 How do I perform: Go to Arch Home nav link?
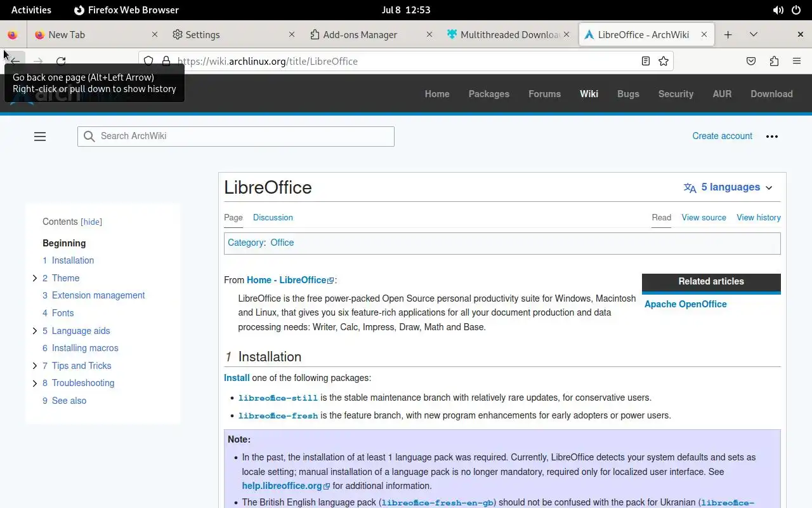pos(437,94)
